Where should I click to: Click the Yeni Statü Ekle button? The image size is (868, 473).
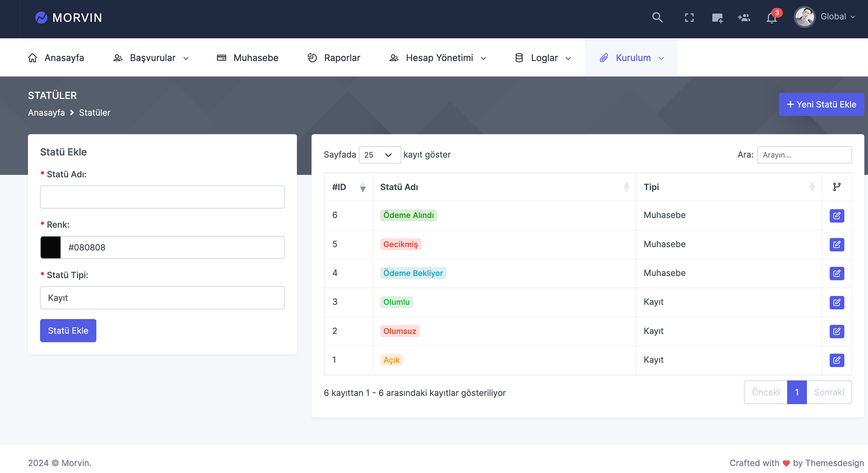pyautogui.click(x=821, y=104)
